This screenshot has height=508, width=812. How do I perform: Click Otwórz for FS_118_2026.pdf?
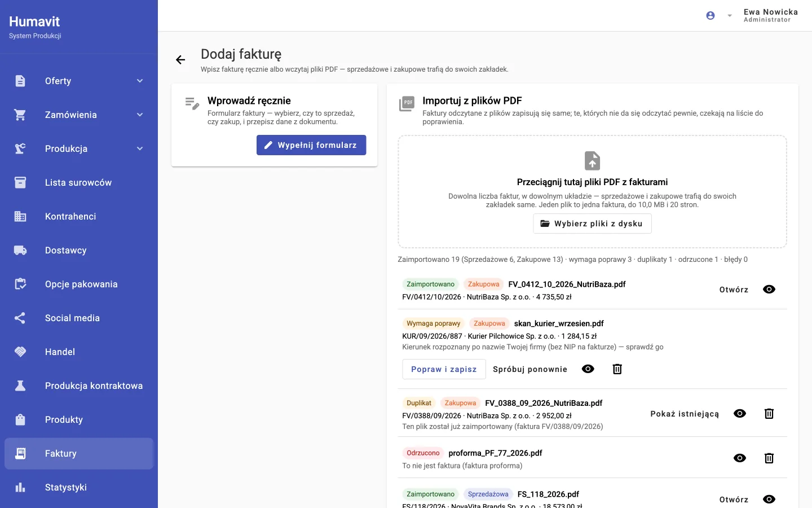734,500
